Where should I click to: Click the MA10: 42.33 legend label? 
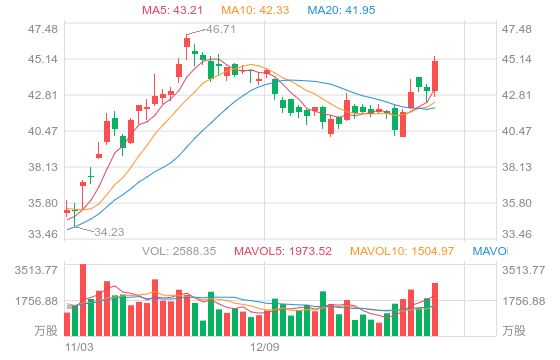point(255,10)
